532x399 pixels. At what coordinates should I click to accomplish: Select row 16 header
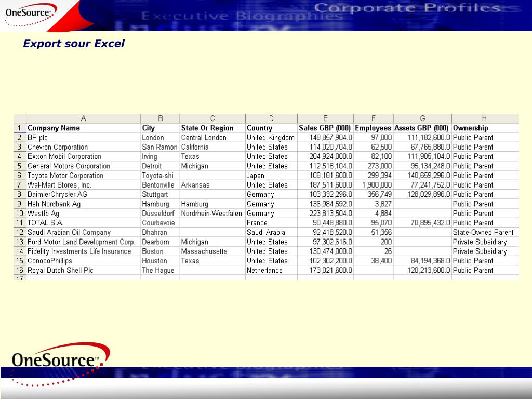pyautogui.click(x=20, y=270)
